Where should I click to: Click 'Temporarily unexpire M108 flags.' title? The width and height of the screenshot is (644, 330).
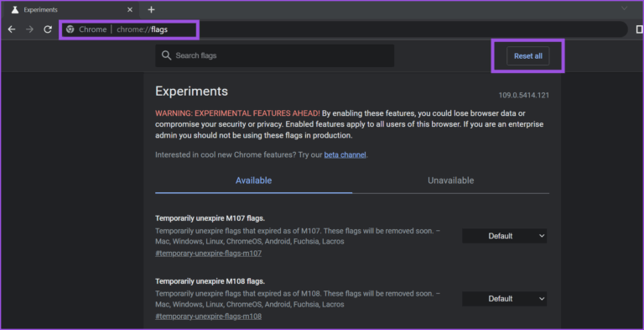(x=210, y=281)
